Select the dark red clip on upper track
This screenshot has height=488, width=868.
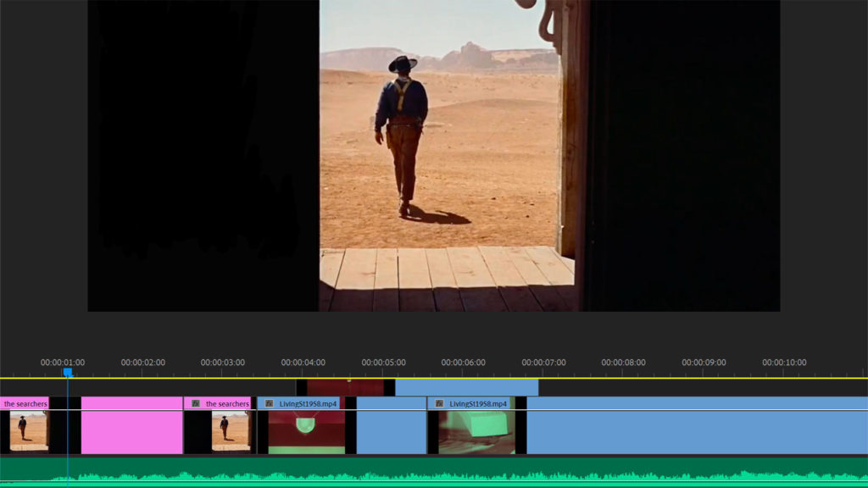(345, 387)
